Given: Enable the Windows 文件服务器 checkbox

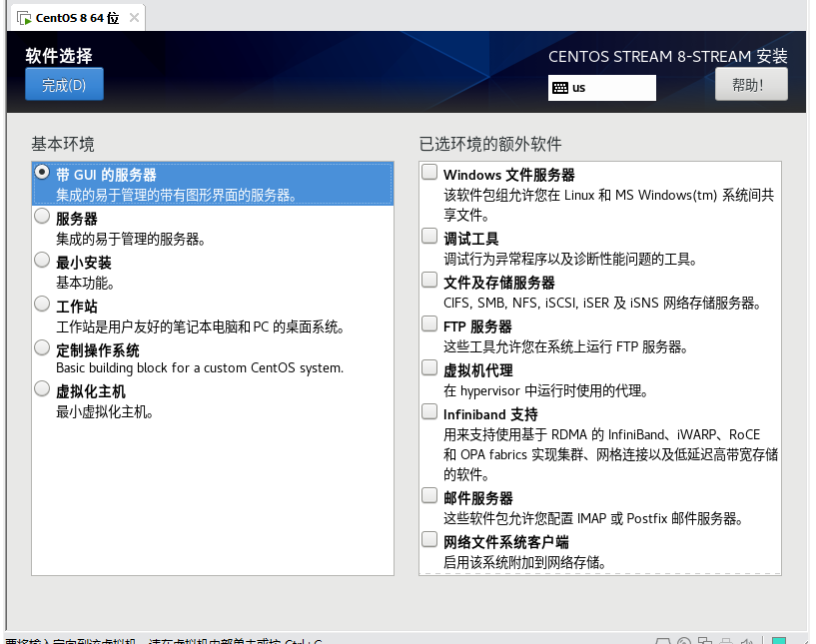Looking at the screenshot, I should pos(429,173).
